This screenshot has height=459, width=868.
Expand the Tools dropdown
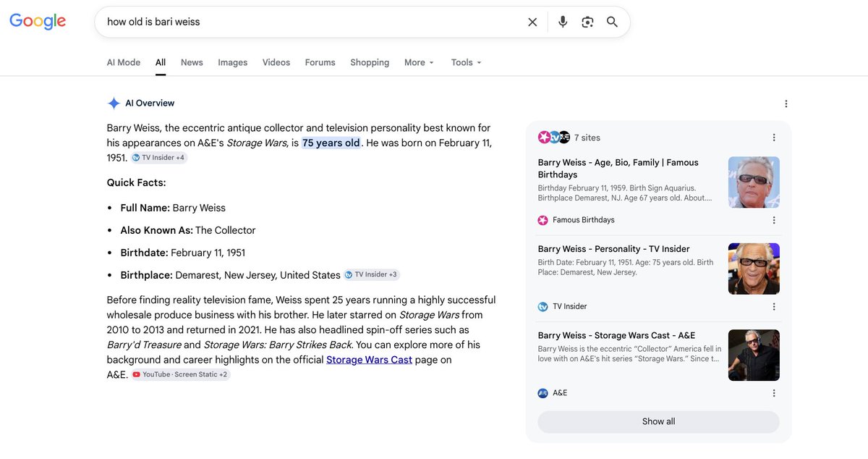[467, 62]
